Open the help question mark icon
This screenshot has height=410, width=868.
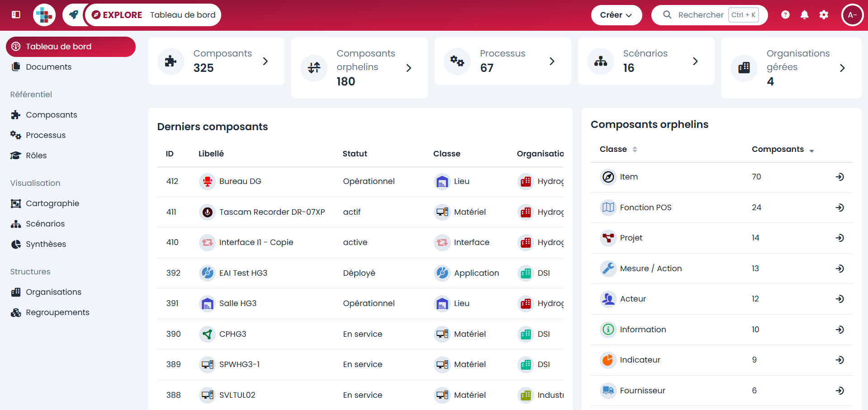[785, 15]
